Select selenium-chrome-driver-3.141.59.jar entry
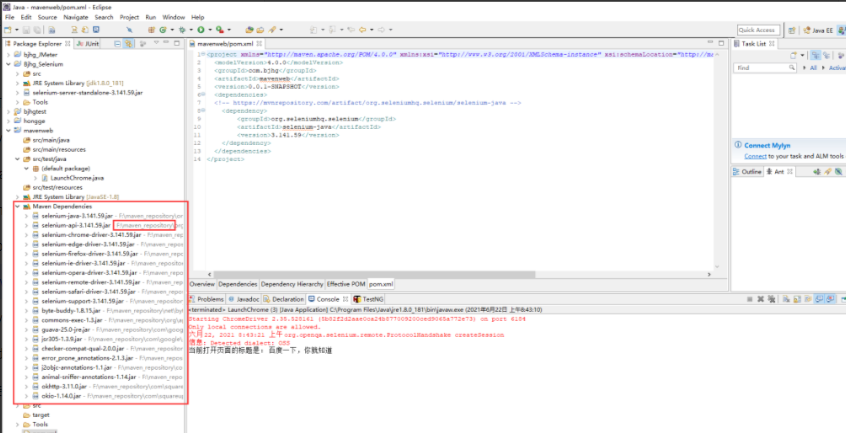 pyautogui.click(x=91, y=235)
